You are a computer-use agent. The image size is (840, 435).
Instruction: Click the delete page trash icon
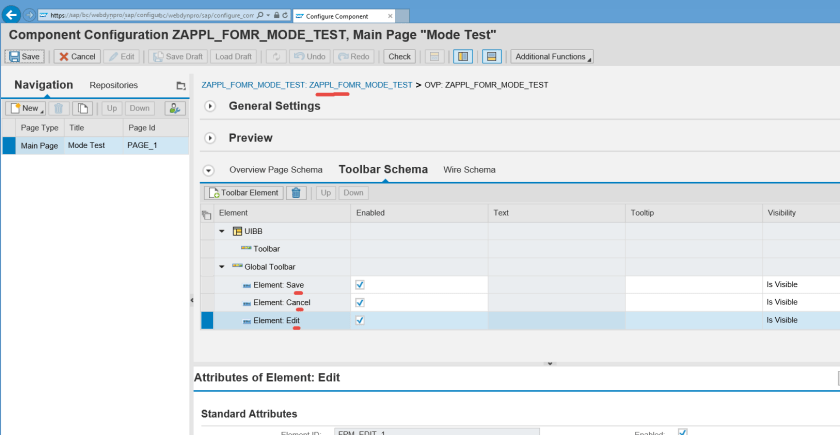59,108
